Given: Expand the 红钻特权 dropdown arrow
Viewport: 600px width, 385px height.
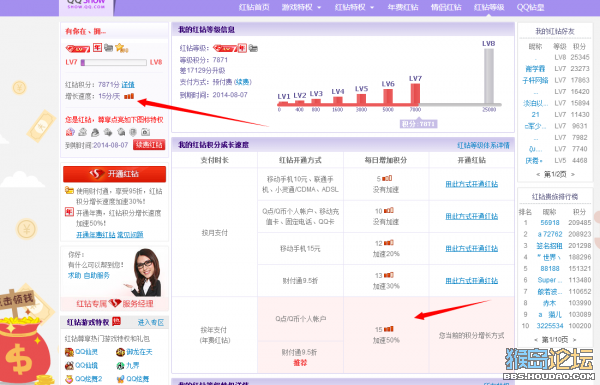Looking at the screenshot, I should pyautogui.click(x=372, y=8).
